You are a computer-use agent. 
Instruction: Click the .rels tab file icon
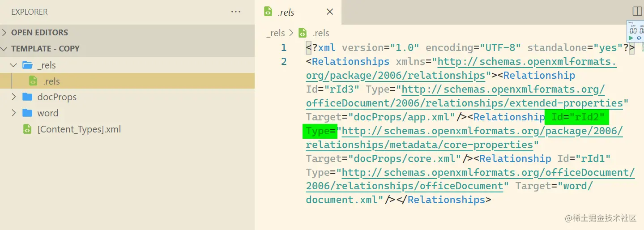(268, 12)
